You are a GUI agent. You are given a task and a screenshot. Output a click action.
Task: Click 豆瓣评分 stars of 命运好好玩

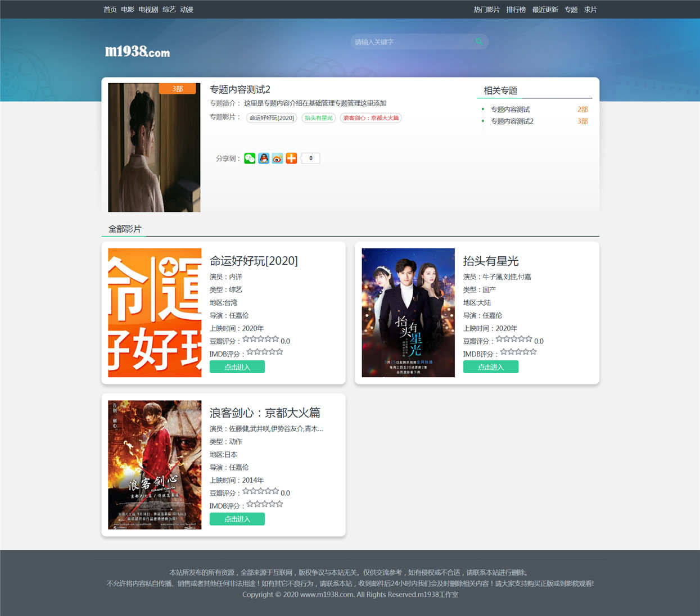coord(260,339)
